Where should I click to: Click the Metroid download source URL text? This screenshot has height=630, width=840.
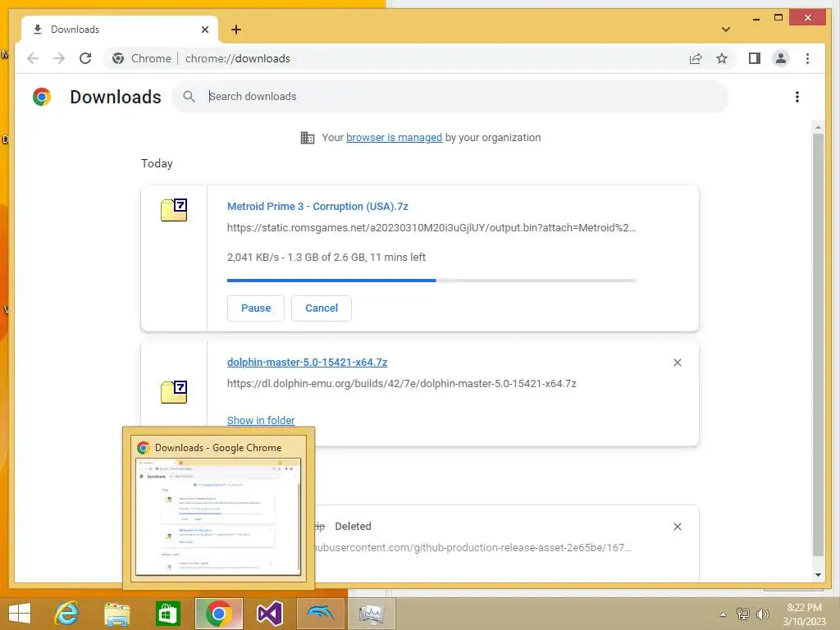click(431, 228)
